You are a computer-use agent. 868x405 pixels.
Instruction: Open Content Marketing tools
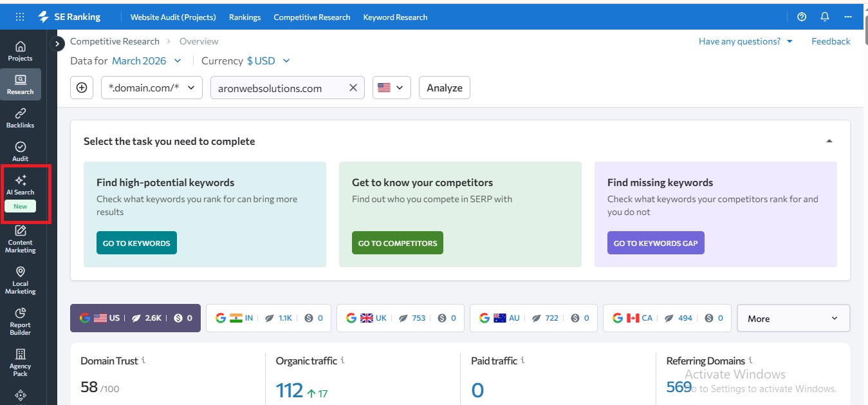click(x=20, y=239)
